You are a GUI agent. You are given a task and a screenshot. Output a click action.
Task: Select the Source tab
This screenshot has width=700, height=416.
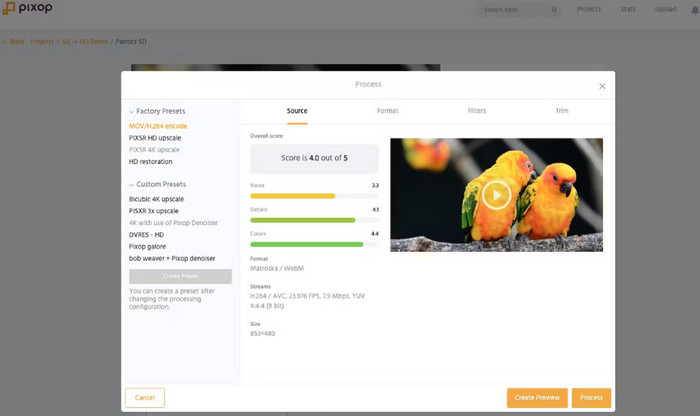297,111
